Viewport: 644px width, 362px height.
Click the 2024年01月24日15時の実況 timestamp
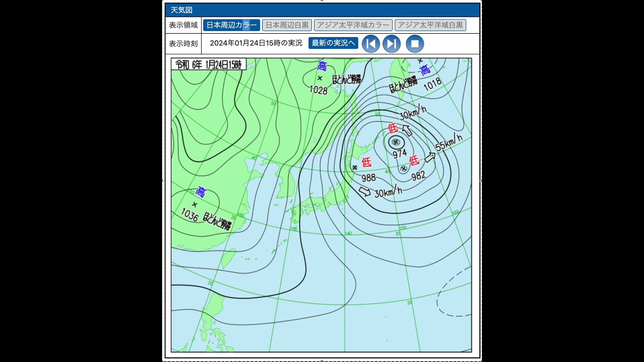(x=256, y=43)
